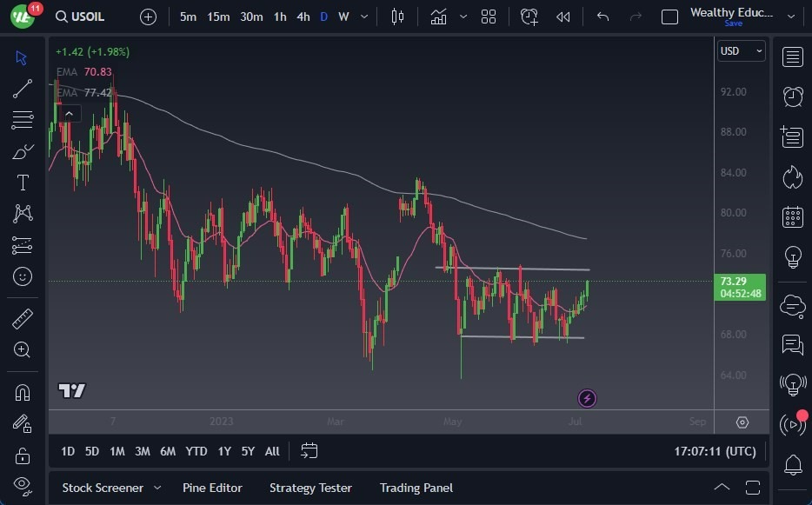Image resolution: width=812 pixels, height=505 pixels.
Task: Open the emoji icons tool
Action: (23, 276)
